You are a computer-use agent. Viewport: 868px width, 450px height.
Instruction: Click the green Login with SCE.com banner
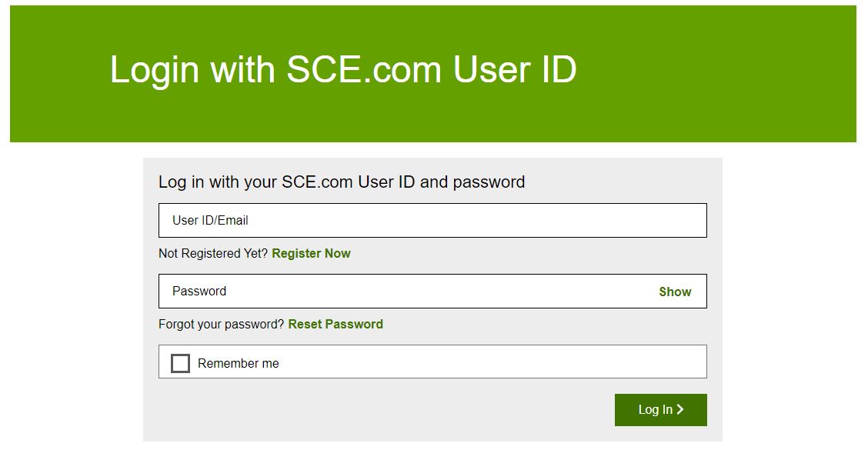pyautogui.click(x=434, y=73)
